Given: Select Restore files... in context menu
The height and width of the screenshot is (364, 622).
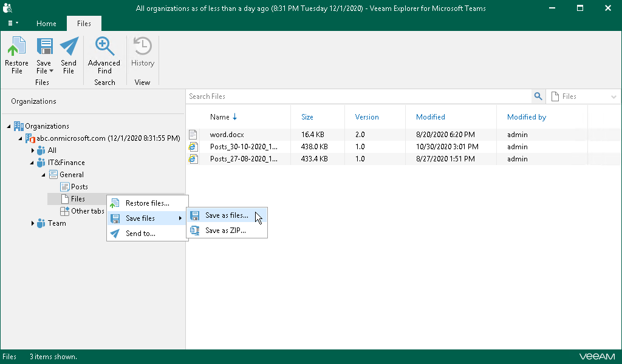Looking at the screenshot, I should [147, 203].
